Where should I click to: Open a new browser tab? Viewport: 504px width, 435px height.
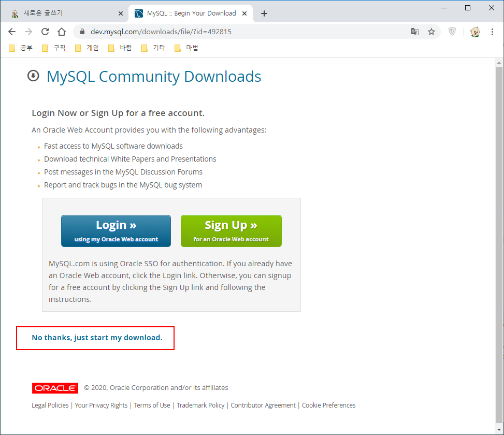point(264,13)
